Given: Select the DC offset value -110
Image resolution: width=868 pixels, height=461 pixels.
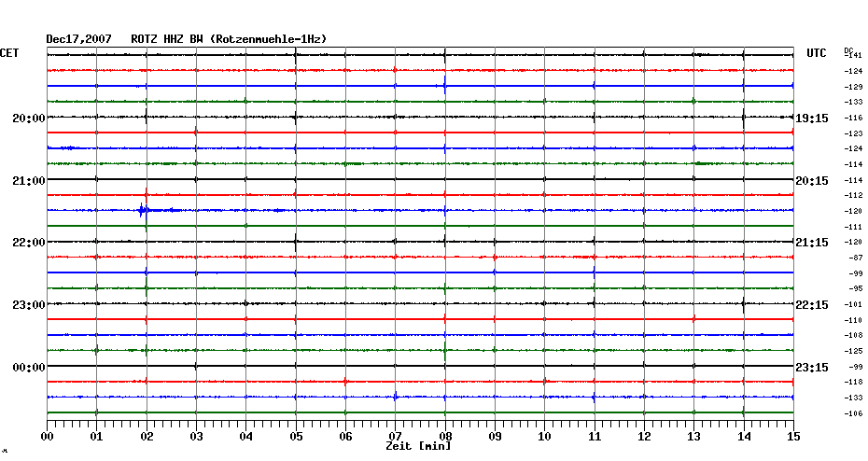Looking at the screenshot, I should coord(854,320).
